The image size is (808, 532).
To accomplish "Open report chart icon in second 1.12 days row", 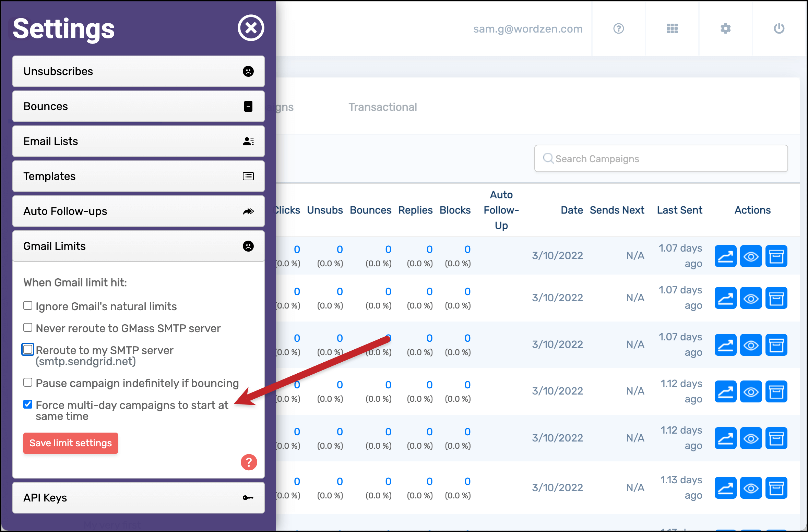I will pyautogui.click(x=725, y=438).
